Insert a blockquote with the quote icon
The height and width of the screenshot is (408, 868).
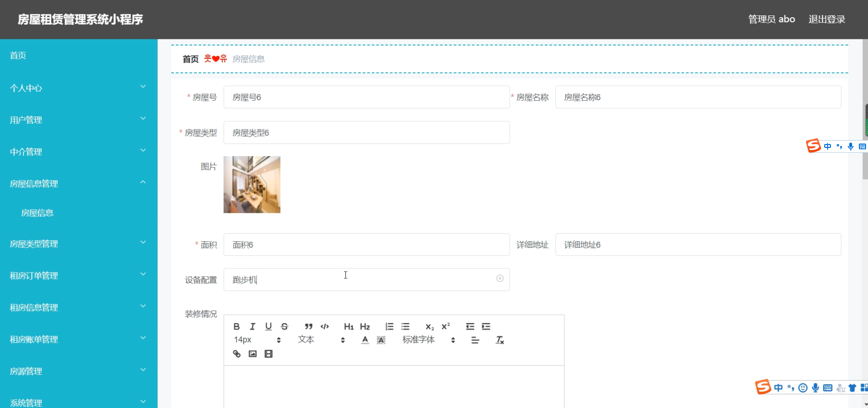click(x=308, y=327)
